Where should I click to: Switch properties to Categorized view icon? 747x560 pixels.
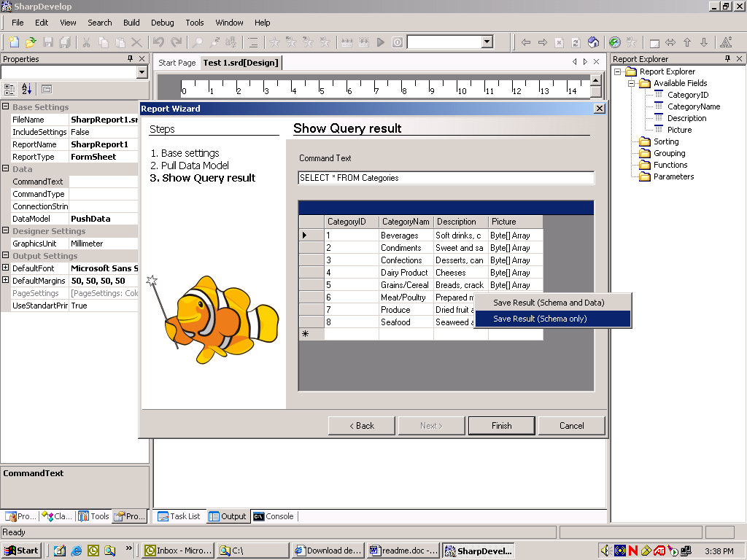9,89
